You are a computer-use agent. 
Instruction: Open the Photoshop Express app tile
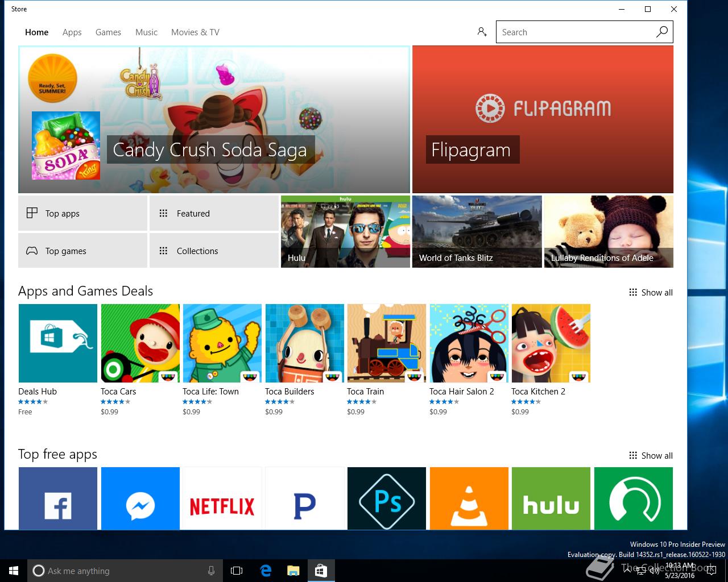(387, 498)
